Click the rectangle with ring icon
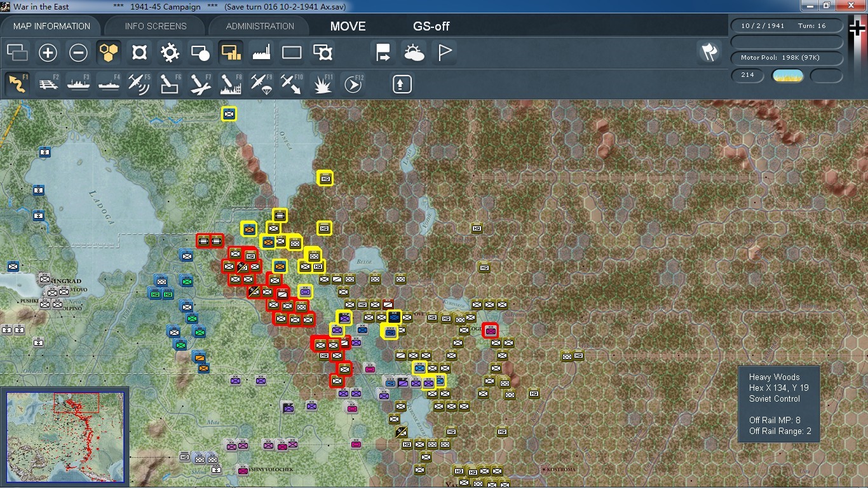This screenshot has width=868, height=488. pos(323,53)
